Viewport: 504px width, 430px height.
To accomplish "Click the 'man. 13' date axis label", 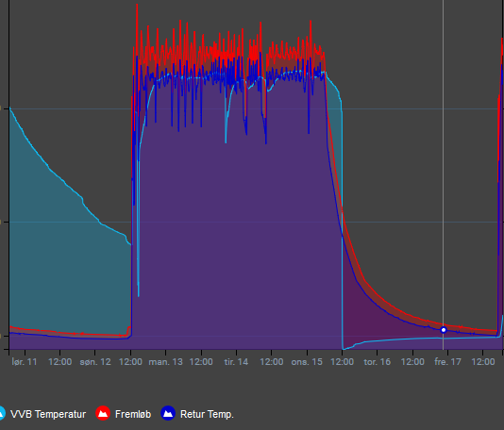I will [165, 361].
